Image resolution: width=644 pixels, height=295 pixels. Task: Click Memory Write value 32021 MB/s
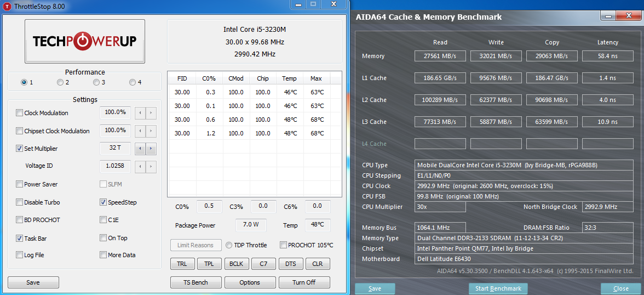click(496, 56)
